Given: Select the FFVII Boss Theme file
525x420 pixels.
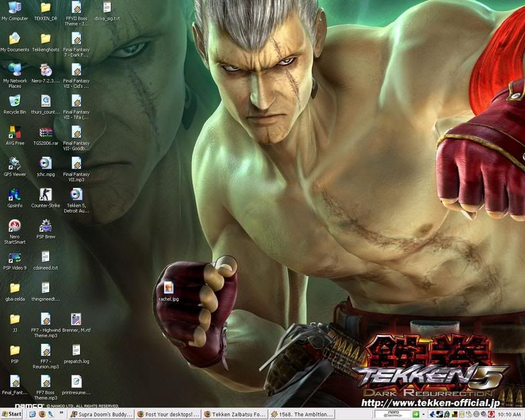Looking at the screenshot, I should [x=76, y=14].
